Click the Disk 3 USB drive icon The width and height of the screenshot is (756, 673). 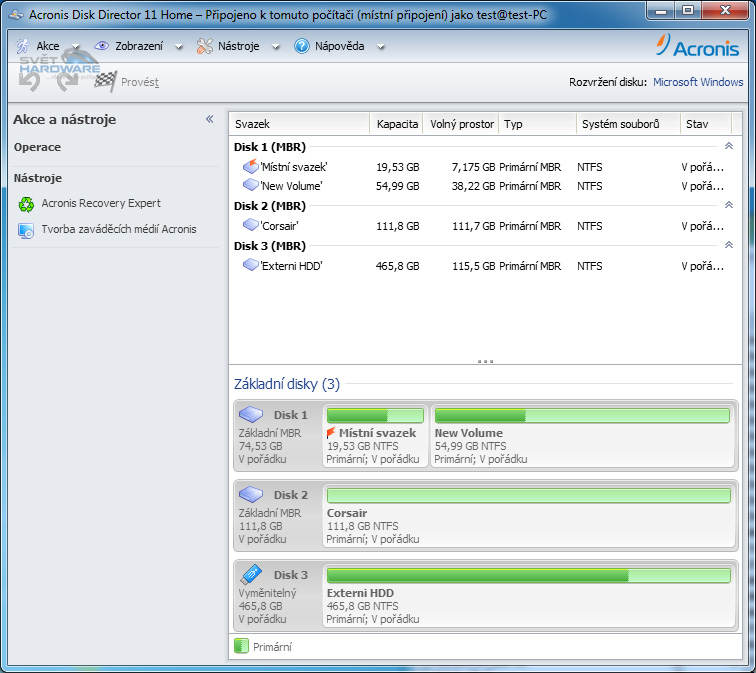pos(251,574)
